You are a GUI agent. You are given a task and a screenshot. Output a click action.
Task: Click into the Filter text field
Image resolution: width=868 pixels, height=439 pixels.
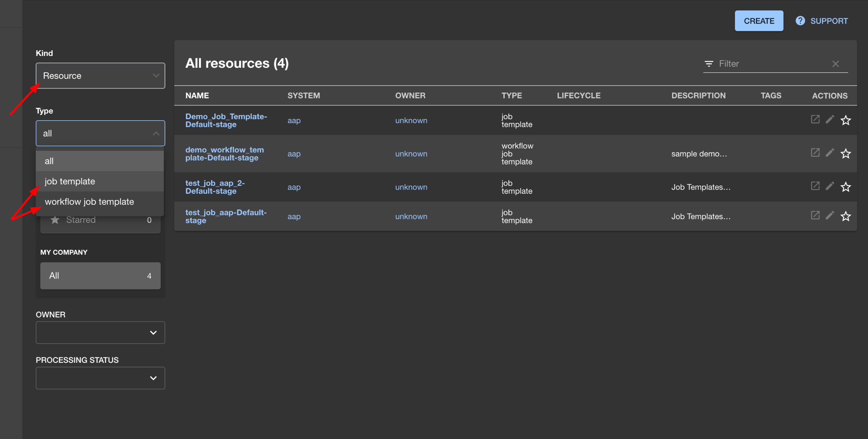click(773, 64)
